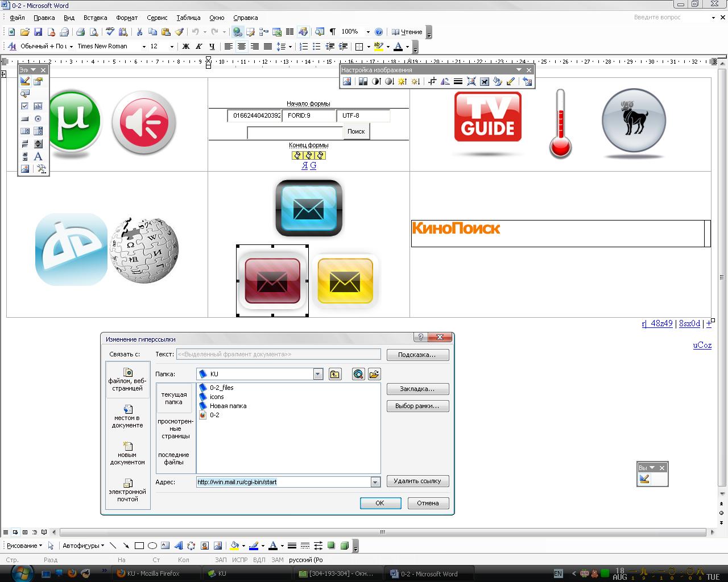
Task: Open the Таблица menu
Action: click(188, 18)
